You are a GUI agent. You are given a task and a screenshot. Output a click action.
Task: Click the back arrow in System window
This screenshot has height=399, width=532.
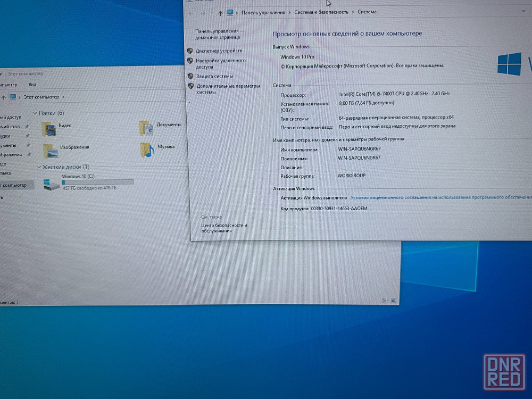pos(191,13)
